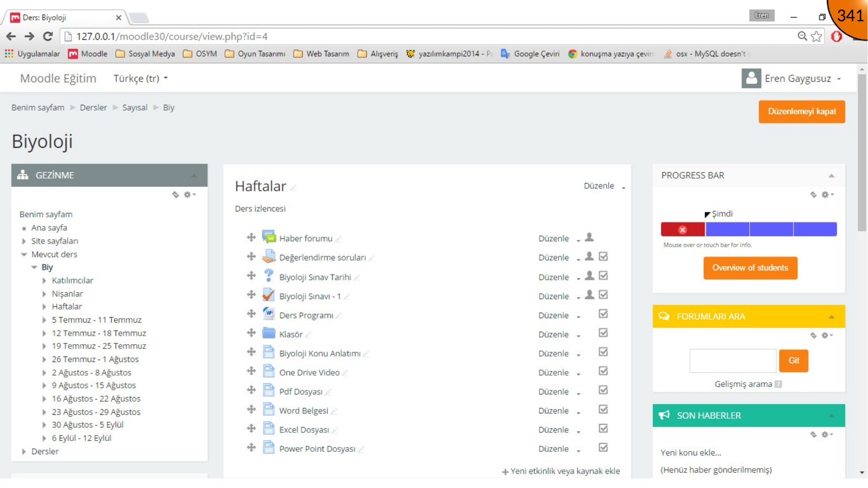This screenshot has height=488, width=868.
Task: Click the group mode icon for Biyoloji Sınavı - 1
Action: tap(589, 295)
